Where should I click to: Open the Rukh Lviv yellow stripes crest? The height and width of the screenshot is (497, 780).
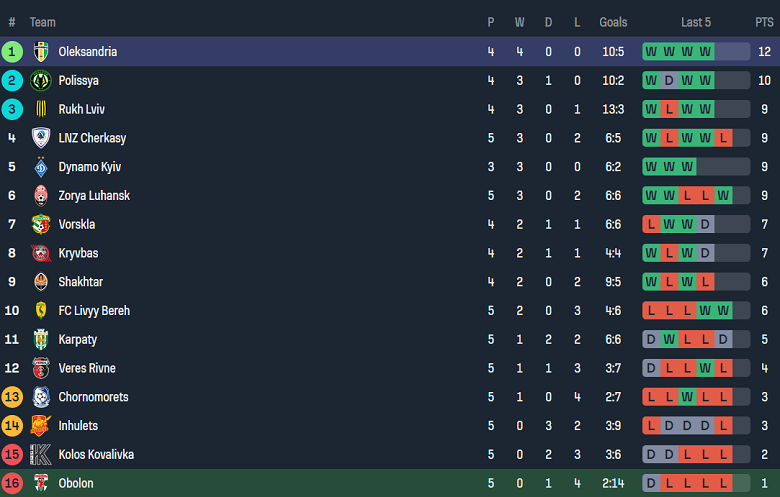coord(41,109)
